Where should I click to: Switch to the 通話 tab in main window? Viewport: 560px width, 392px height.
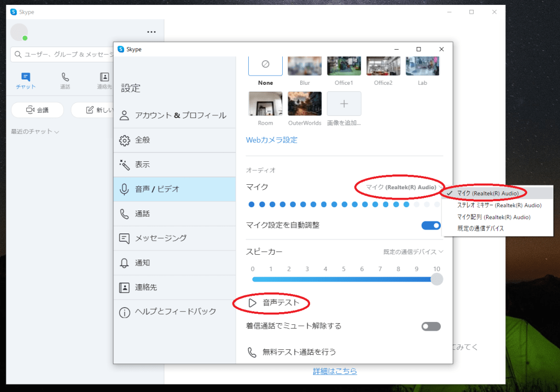click(x=65, y=81)
